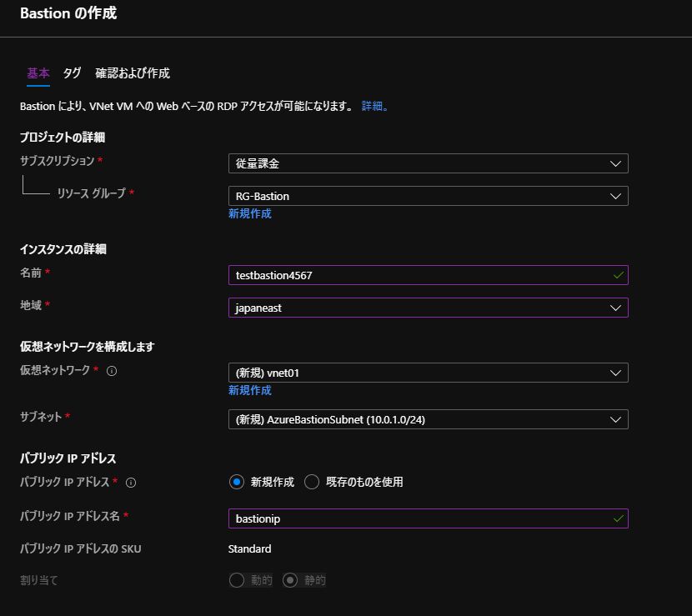Click inside the 名前 field showing testbastion4567

375,275
